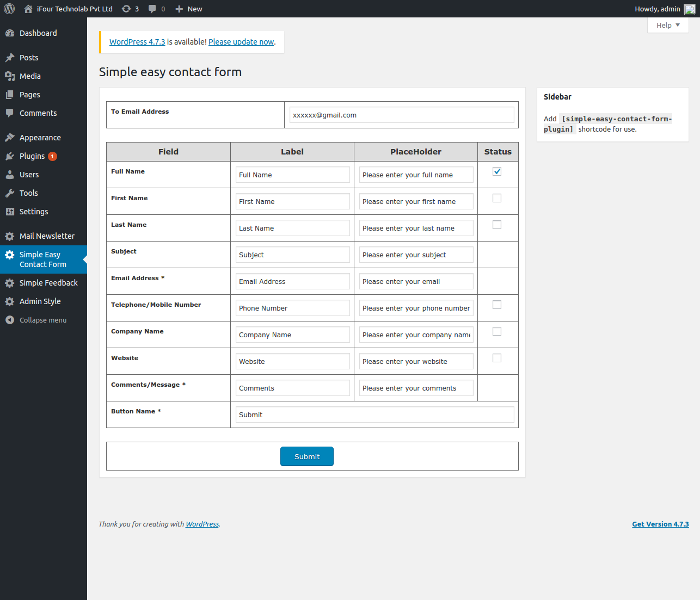The image size is (700, 600).
Task: Click the comments placeholder input field
Action: pyautogui.click(x=416, y=388)
